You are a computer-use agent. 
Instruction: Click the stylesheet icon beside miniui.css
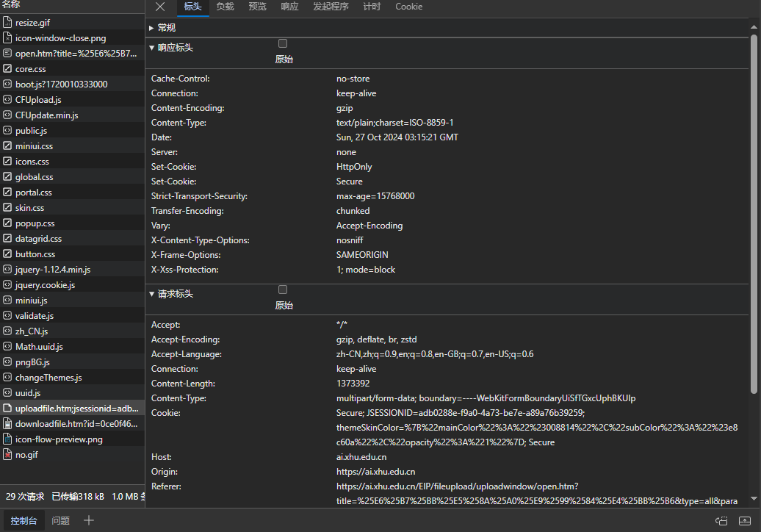[7, 145]
